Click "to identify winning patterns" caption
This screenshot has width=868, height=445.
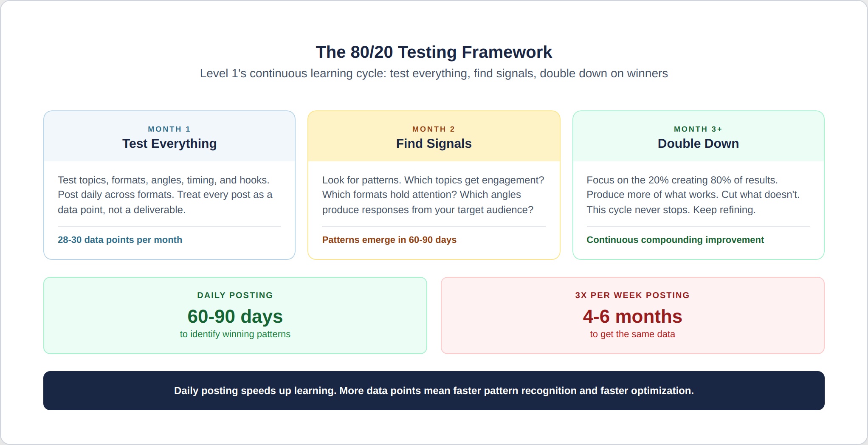point(235,334)
